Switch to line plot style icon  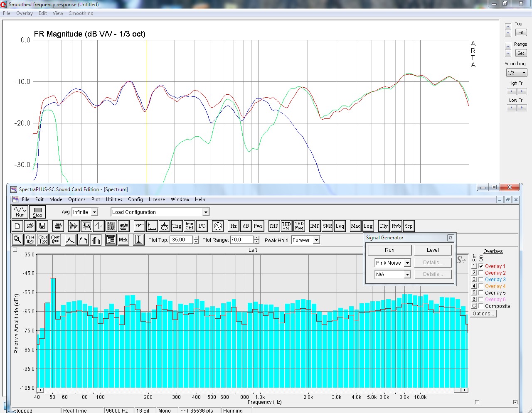71,240
